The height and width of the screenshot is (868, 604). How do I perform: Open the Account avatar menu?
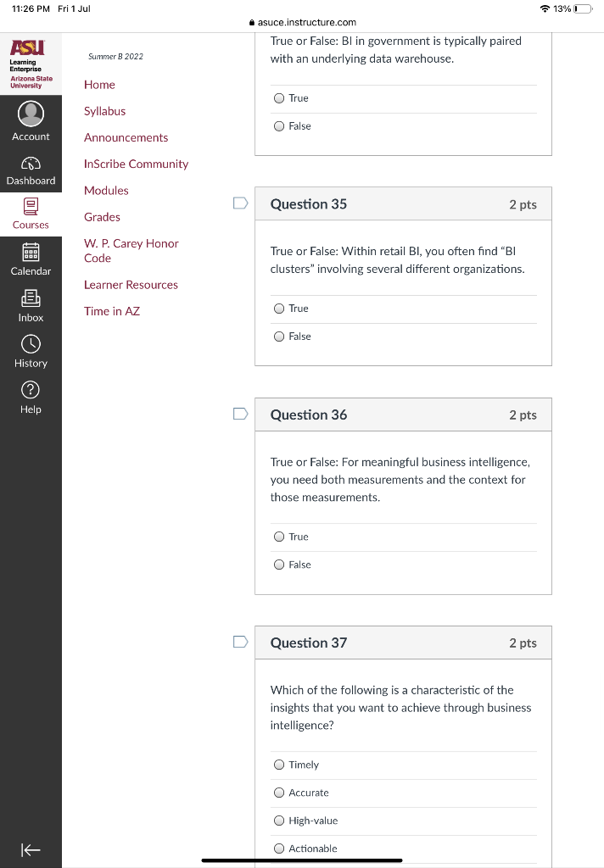pyautogui.click(x=31, y=121)
